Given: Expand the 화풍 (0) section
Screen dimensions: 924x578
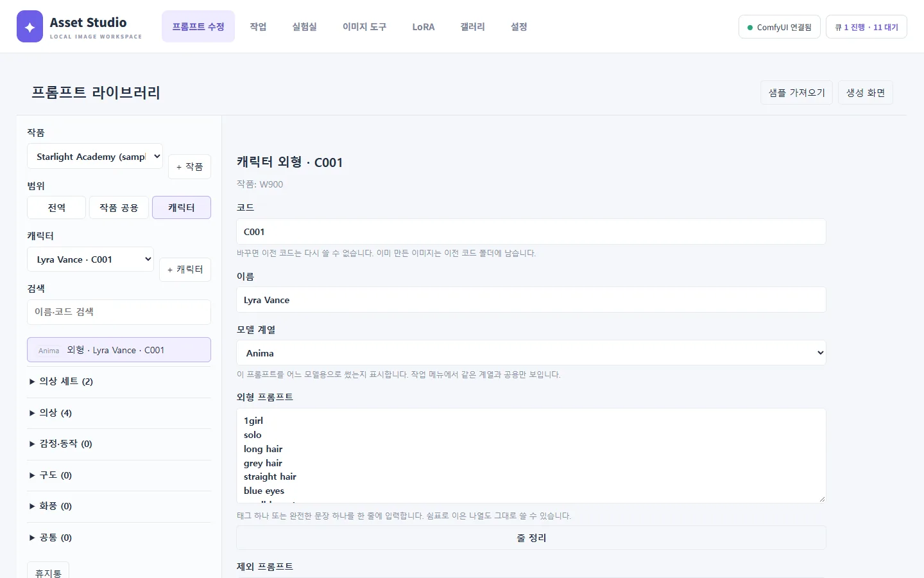Looking at the screenshot, I should (119, 506).
